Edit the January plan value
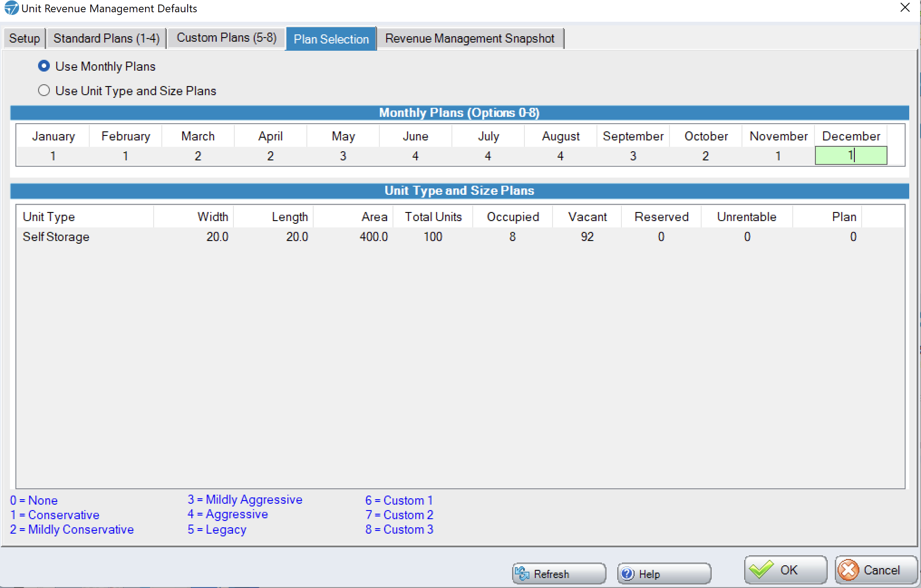This screenshot has height=588, width=921. click(x=53, y=156)
